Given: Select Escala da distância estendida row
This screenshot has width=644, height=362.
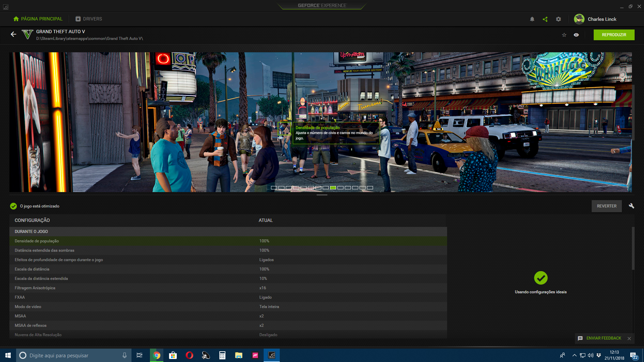Looking at the screenshot, I should point(228,279).
